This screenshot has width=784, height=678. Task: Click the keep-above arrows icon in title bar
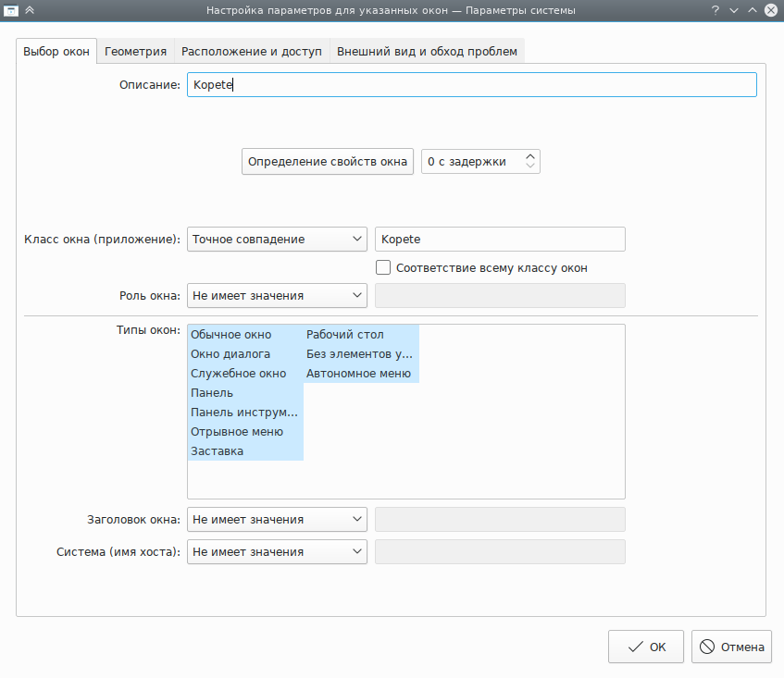30,10
